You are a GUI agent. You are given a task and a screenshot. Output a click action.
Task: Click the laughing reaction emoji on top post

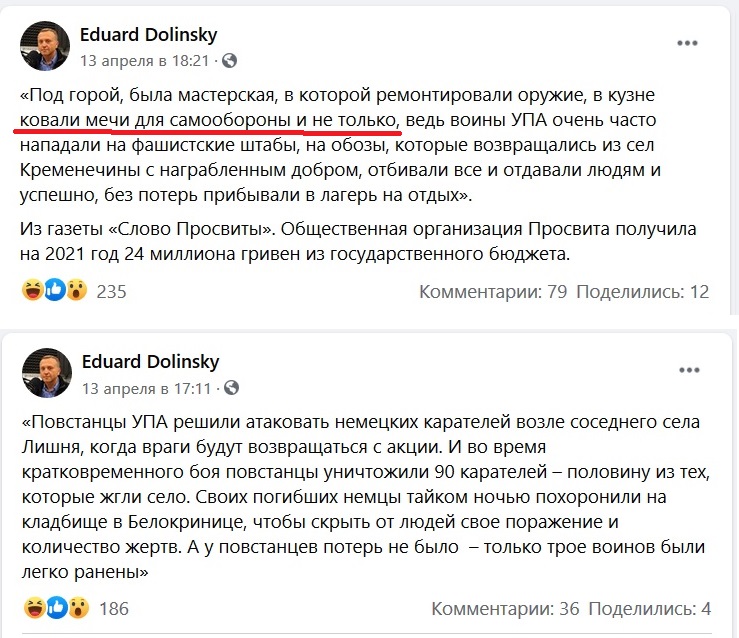pyautogui.click(x=31, y=291)
